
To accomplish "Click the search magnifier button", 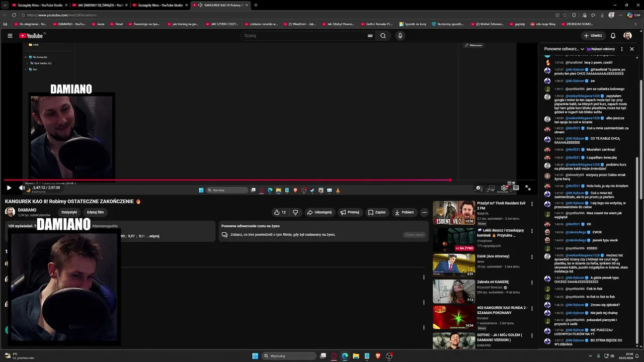I will tap(383, 36).
